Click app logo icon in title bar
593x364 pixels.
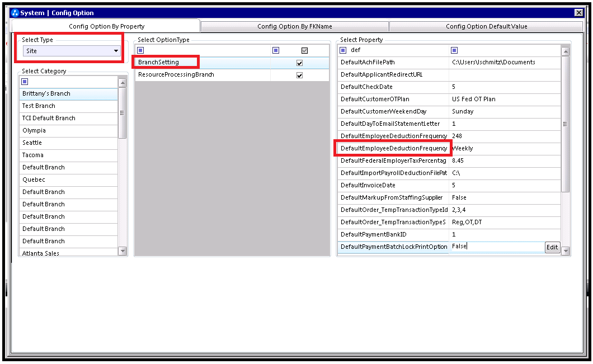[15, 13]
